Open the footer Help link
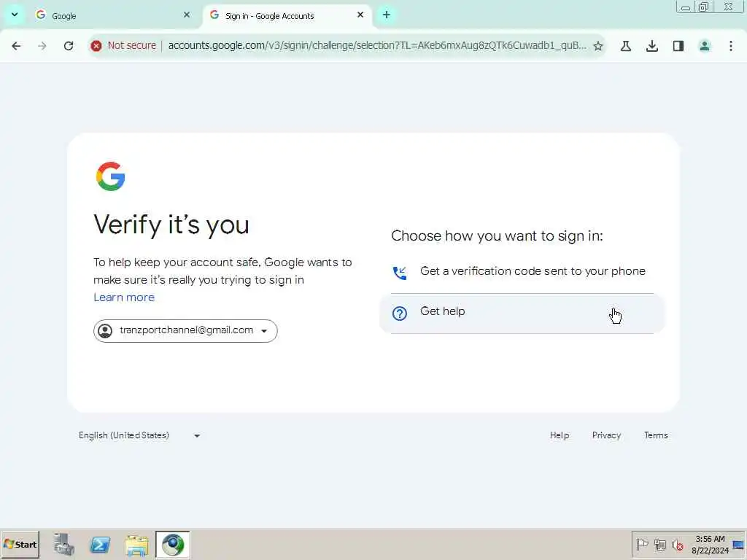747x560 pixels. point(560,435)
